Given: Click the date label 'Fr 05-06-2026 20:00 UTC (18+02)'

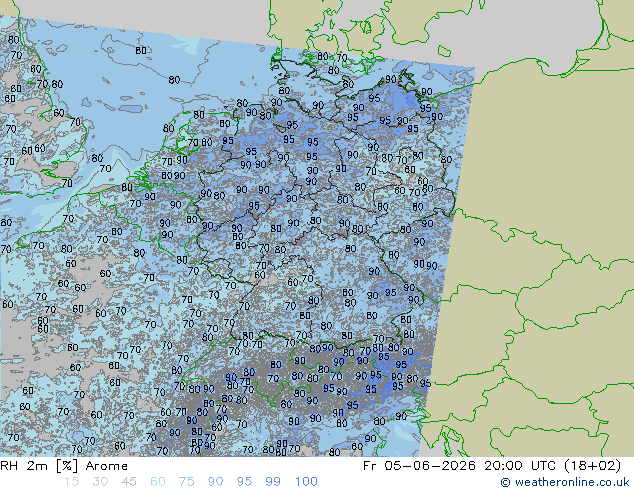Looking at the screenshot, I should (x=492, y=466).
